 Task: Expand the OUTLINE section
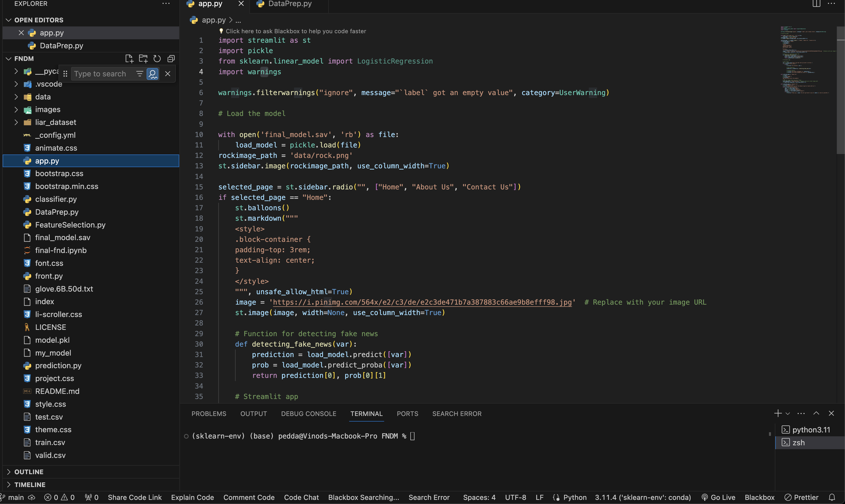tap(29, 472)
